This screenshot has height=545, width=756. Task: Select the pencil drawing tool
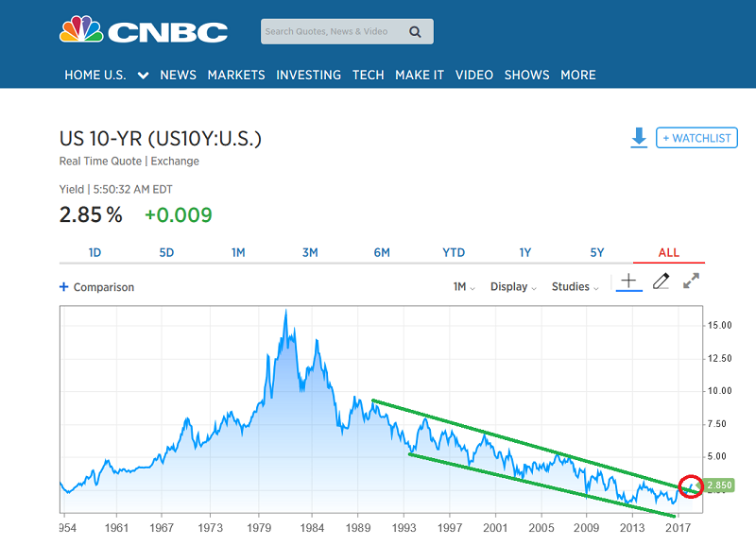click(x=661, y=281)
